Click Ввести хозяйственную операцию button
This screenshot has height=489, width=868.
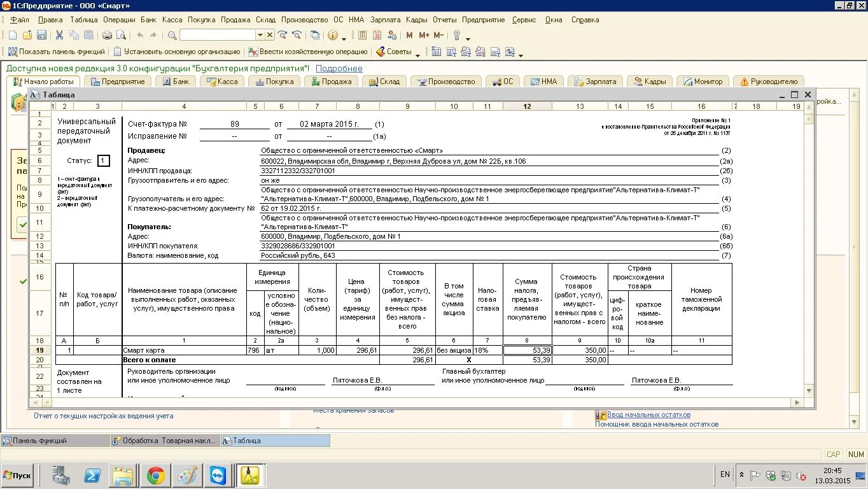pos(307,52)
